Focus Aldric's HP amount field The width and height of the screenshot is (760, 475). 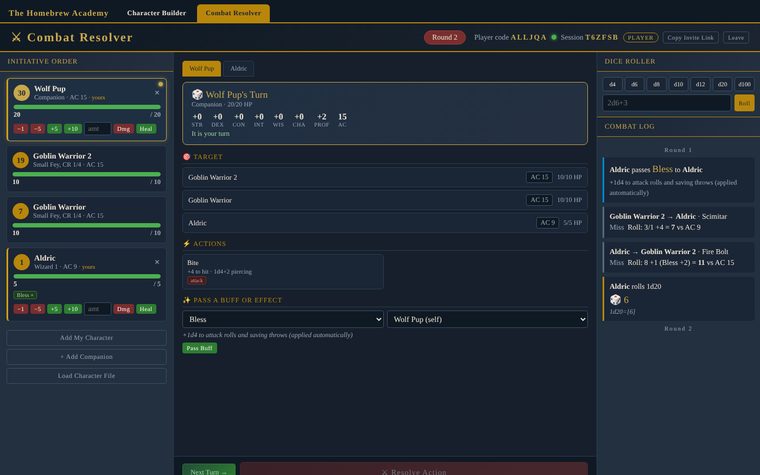pyautogui.click(x=97, y=309)
